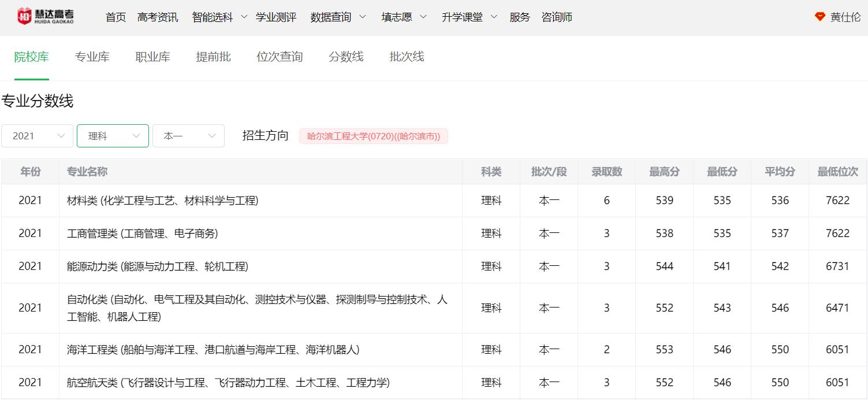Select the 位次查询 tab
Screen dimensions: 868x400
pos(280,57)
